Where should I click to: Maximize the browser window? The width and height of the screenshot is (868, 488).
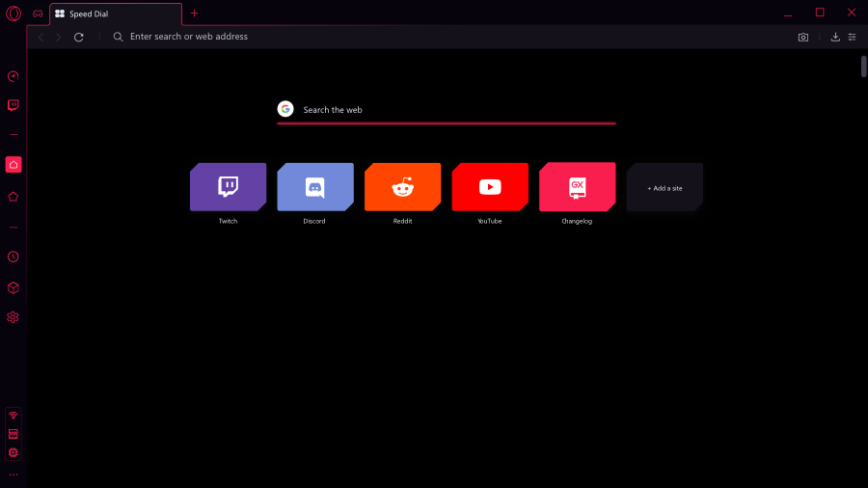[x=820, y=13]
